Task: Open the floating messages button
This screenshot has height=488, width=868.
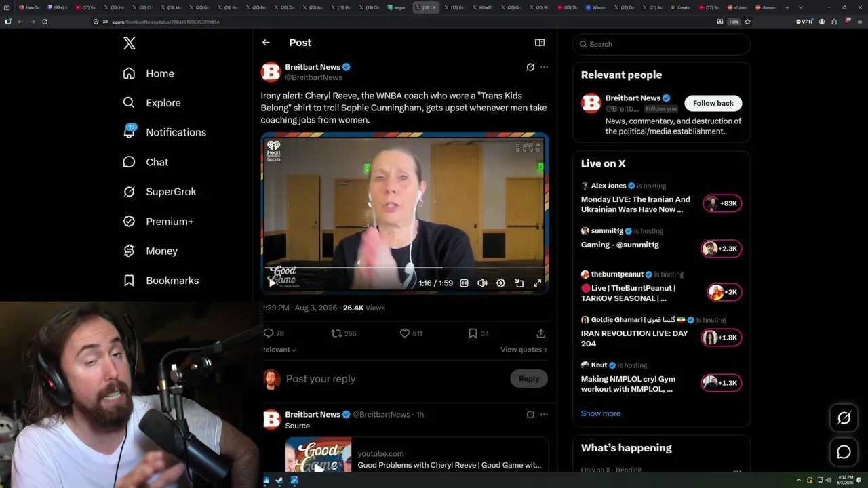Action: click(844, 452)
